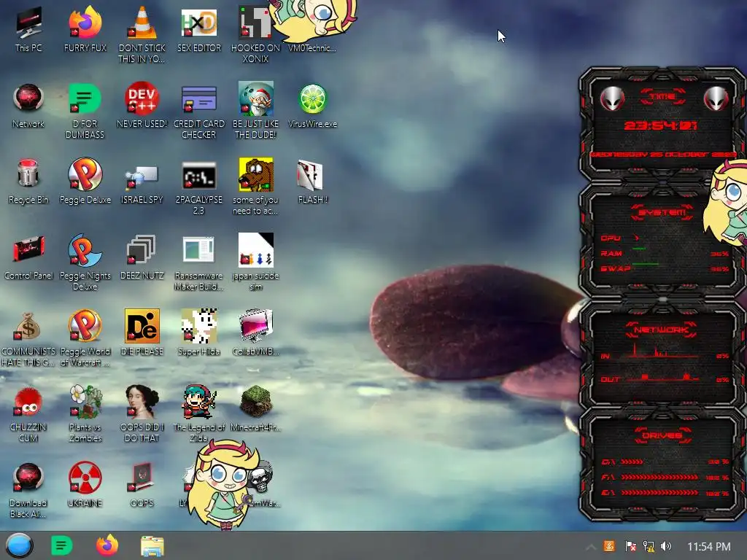Click the NETWORK widget header
This screenshot has height=560, width=747.
(x=661, y=330)
